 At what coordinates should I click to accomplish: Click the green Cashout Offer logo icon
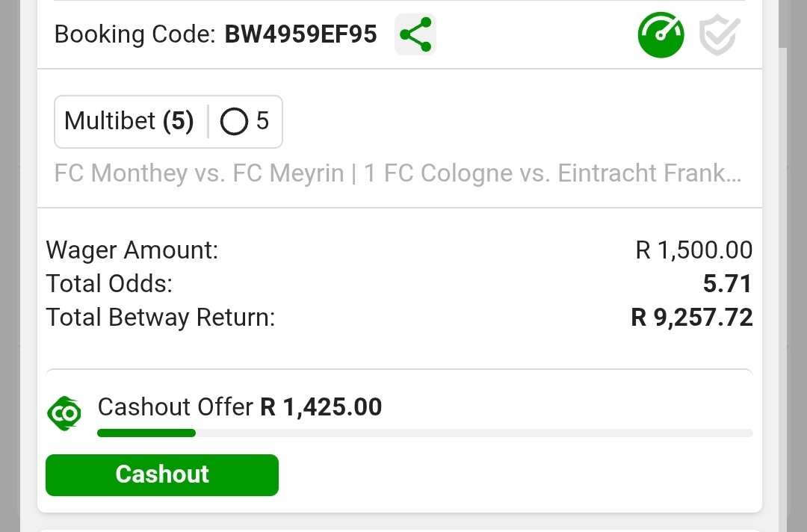[x=64, y=413]
